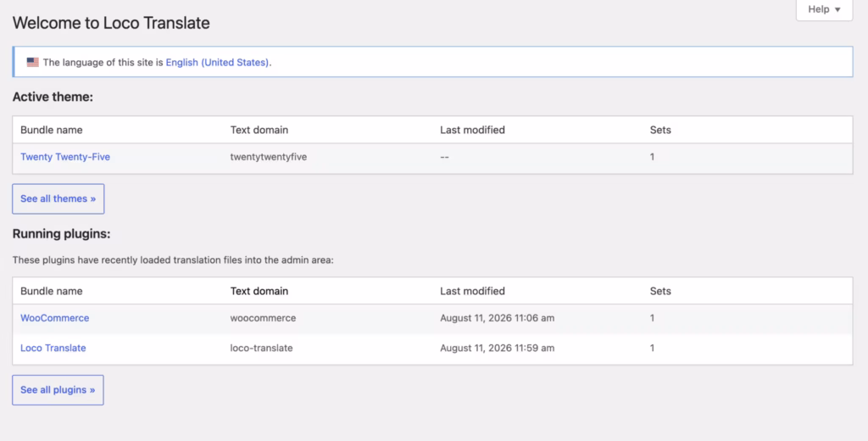Select the woocommerce text domain cell
This screenshot has width=868, height=441.
pos(263,318)
